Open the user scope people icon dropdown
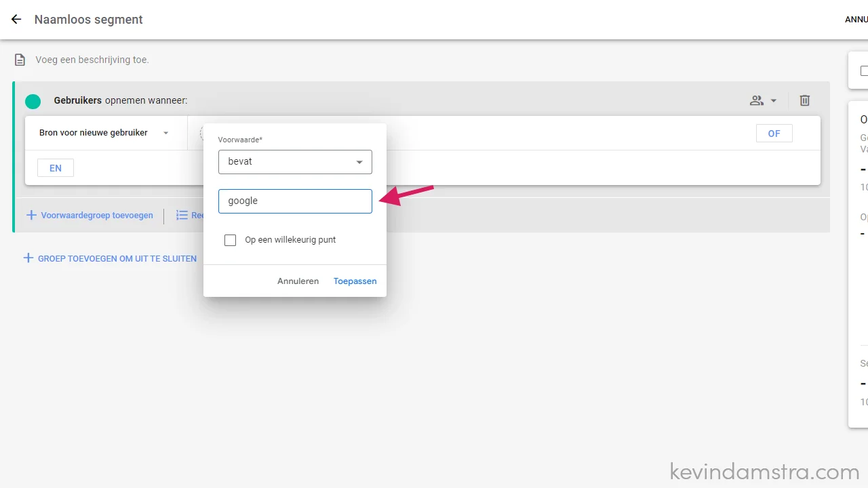The height and width of the screenshot is (488, 868). (763, 100)
